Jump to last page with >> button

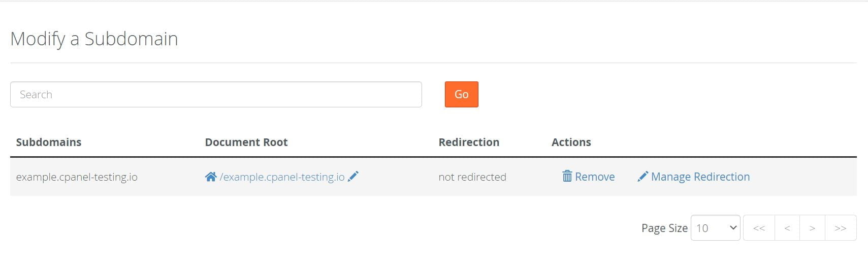841,228
